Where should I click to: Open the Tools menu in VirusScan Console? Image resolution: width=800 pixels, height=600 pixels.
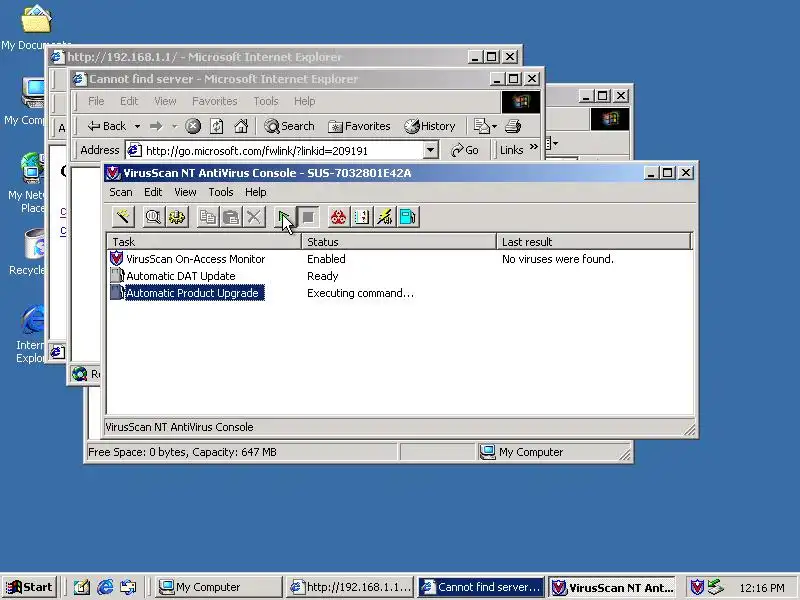coord(220,192)
